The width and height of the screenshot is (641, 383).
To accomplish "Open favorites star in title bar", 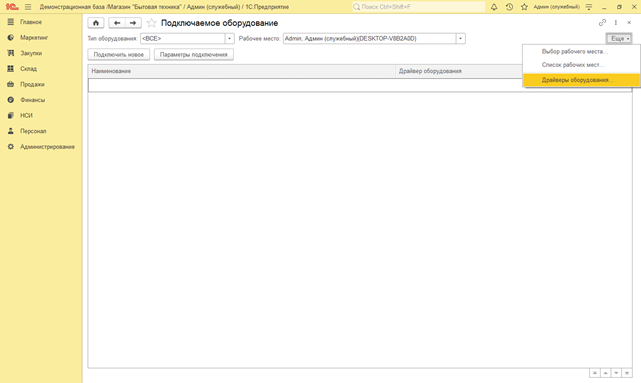I will click(x=524, y=7).
